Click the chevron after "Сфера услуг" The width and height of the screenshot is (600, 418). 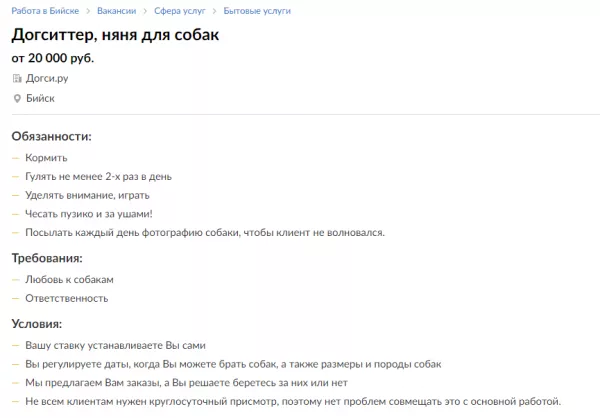pyautogui.click(x=211, y=10)
